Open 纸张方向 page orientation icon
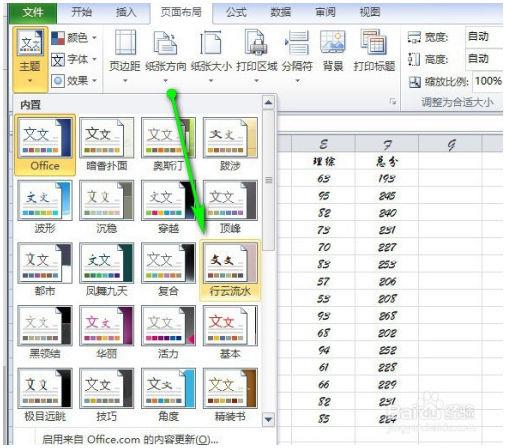This screenshot has height=448, width=506. 165,43
